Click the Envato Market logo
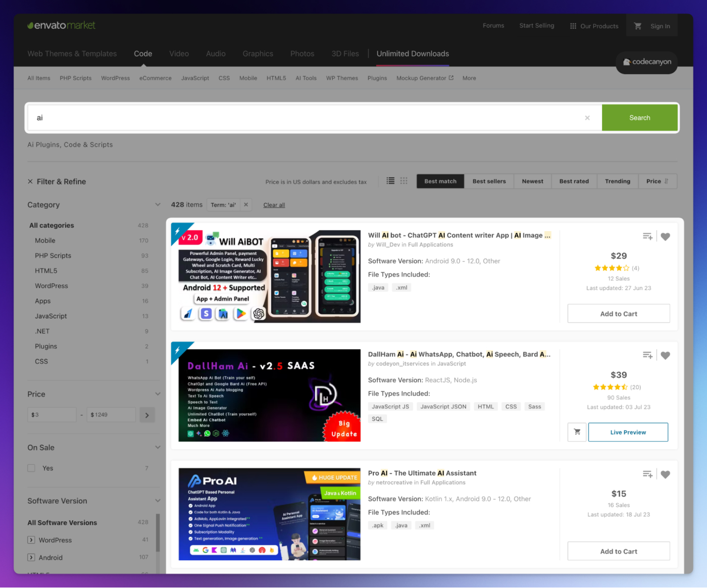 [61, 25]
